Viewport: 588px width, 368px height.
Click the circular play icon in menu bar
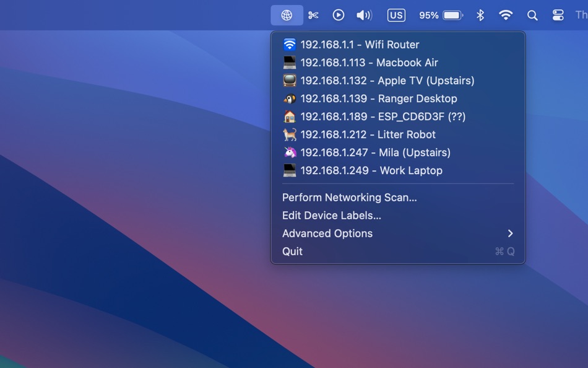tap(338, 15)
